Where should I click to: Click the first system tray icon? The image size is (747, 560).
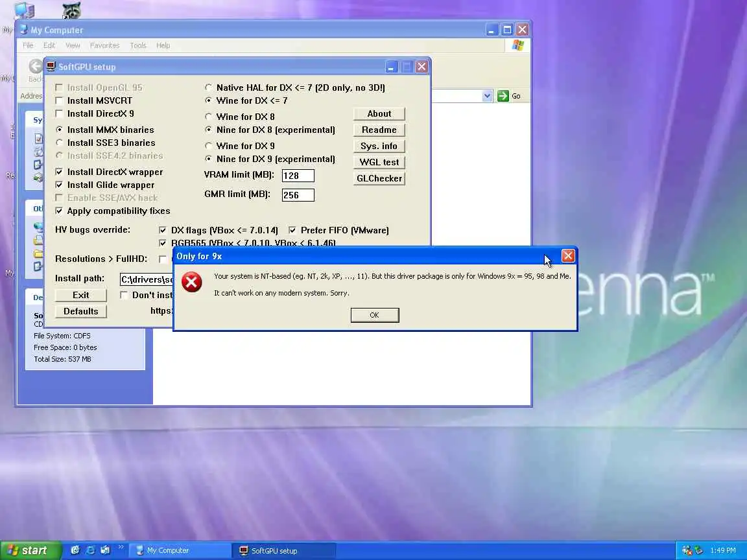click(687, 550)
